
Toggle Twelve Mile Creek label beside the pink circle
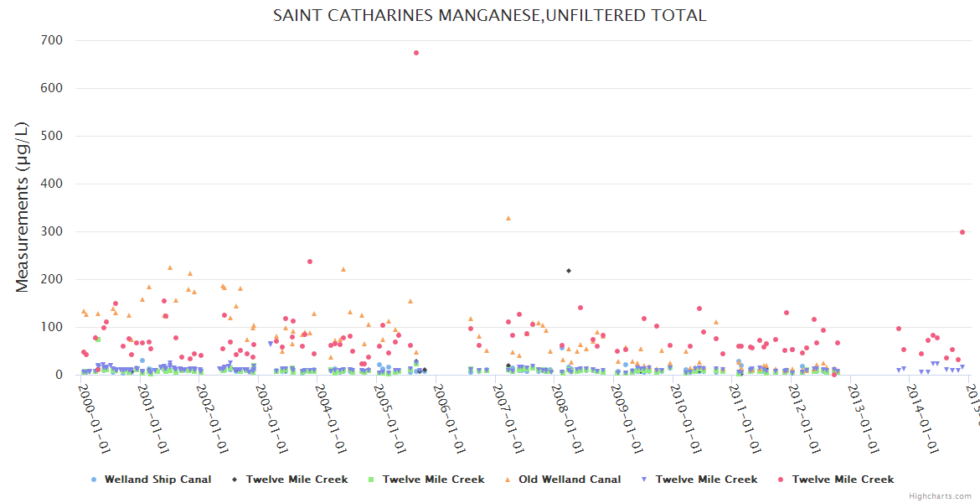pos(843,480)
